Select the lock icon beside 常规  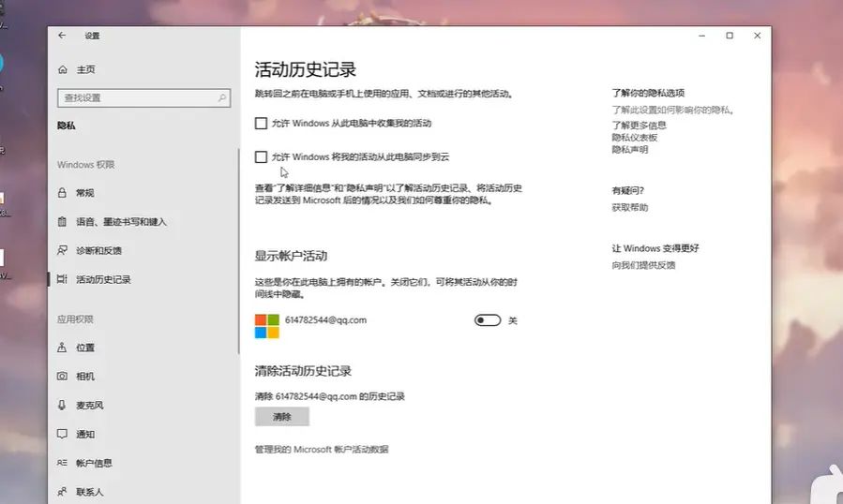tap(63, 193)
